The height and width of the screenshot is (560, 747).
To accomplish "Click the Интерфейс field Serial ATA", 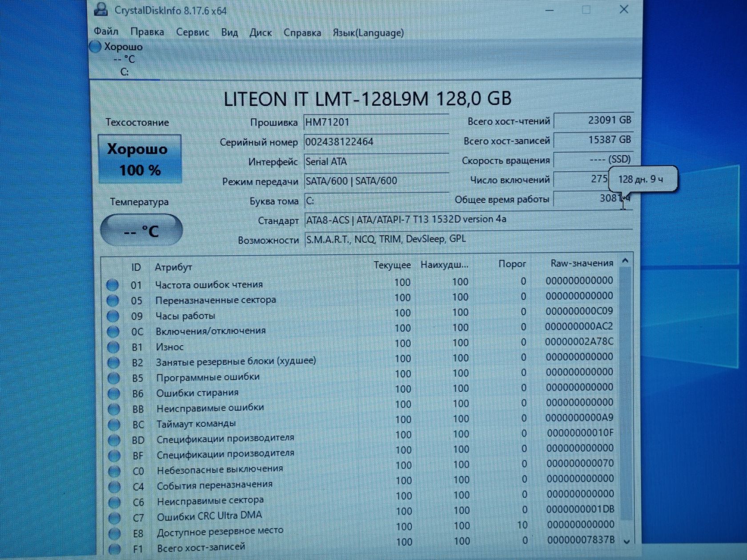I will [376, 161].
